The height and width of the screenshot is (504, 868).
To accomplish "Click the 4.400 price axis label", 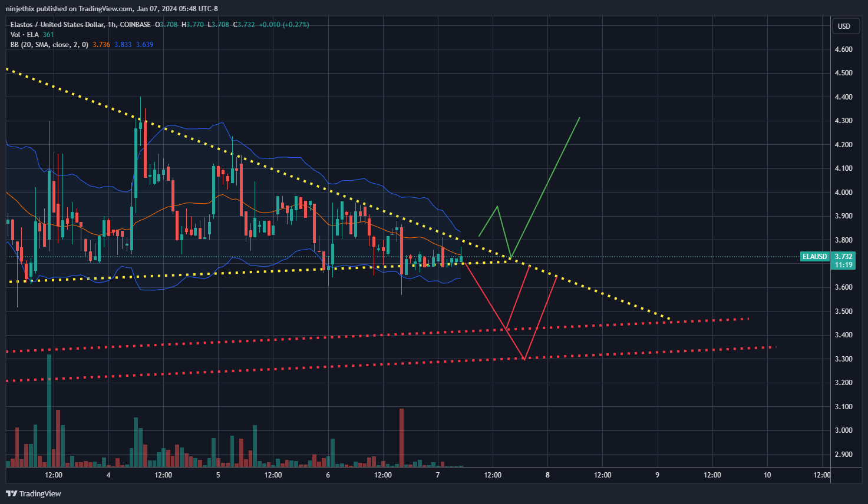I will pos(843,97).
